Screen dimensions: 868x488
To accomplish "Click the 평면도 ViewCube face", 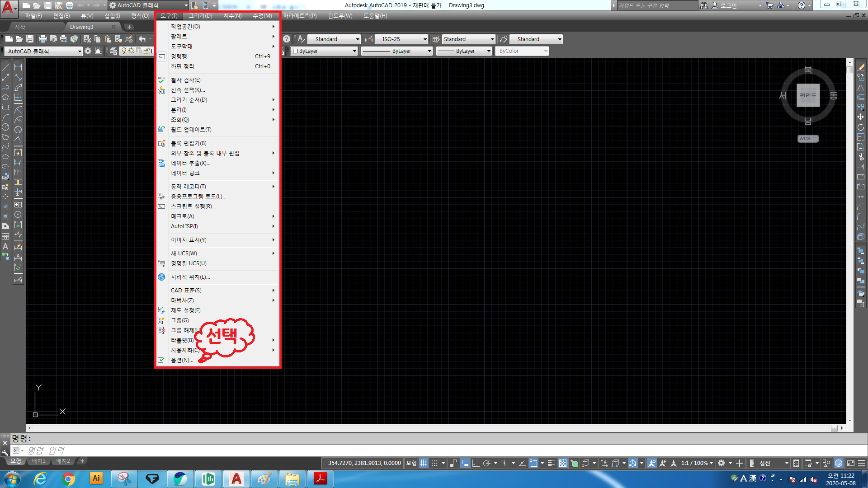I will tap(808, 95).
